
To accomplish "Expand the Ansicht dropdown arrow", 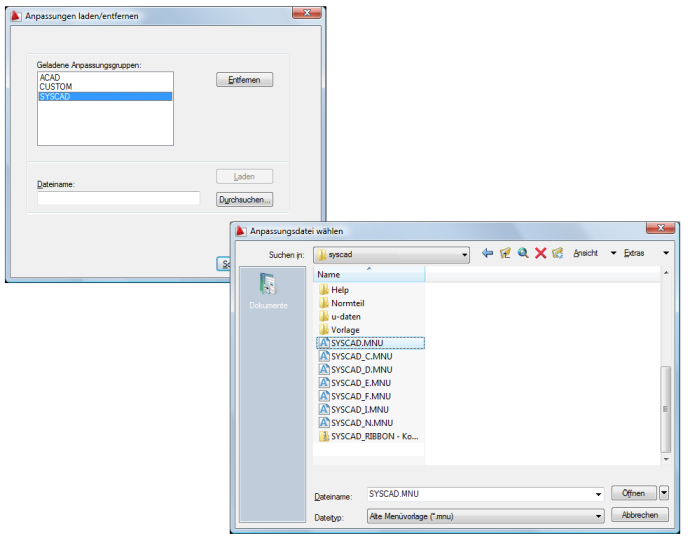I will (x=613, y=253).
